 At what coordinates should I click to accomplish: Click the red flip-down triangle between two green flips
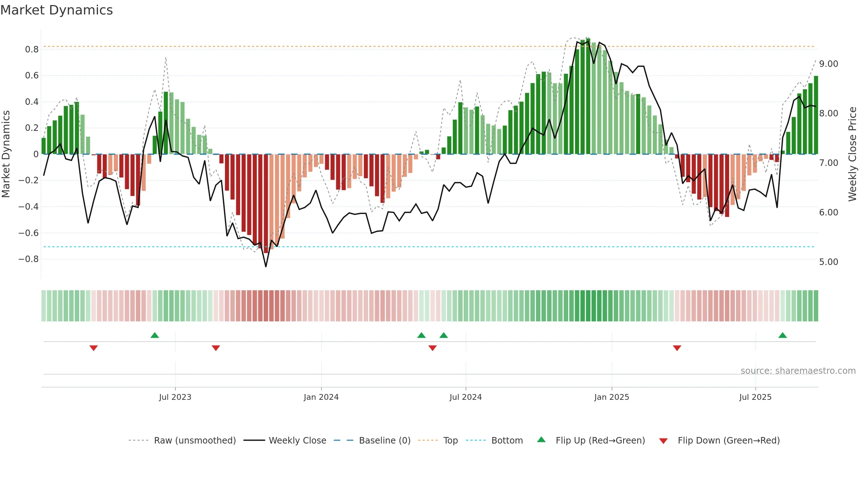pos(433,348)
